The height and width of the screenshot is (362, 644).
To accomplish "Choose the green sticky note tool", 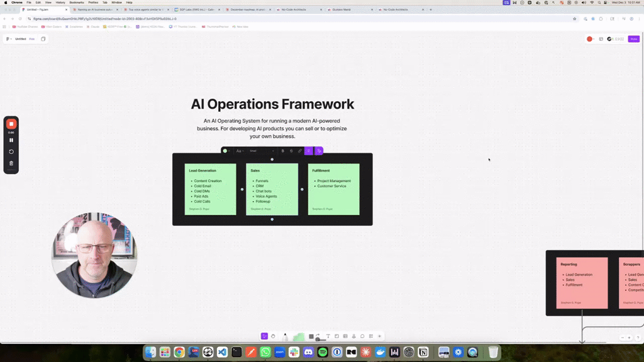I will pos(299,337).
